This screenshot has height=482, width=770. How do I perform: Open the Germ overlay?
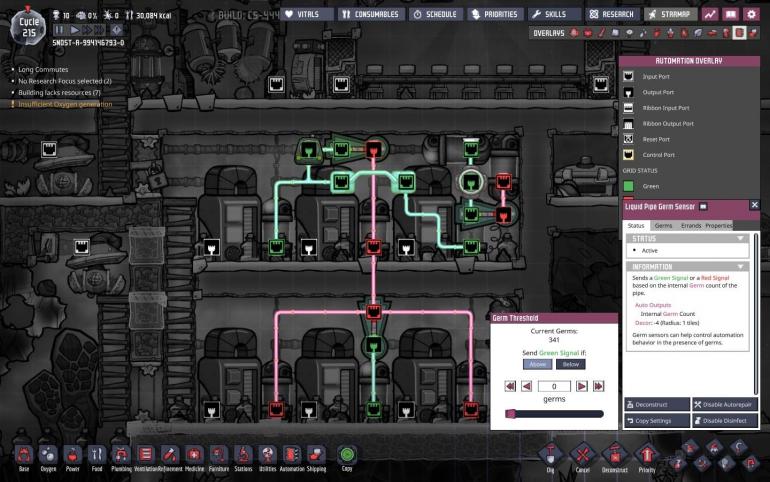point(684,33)
